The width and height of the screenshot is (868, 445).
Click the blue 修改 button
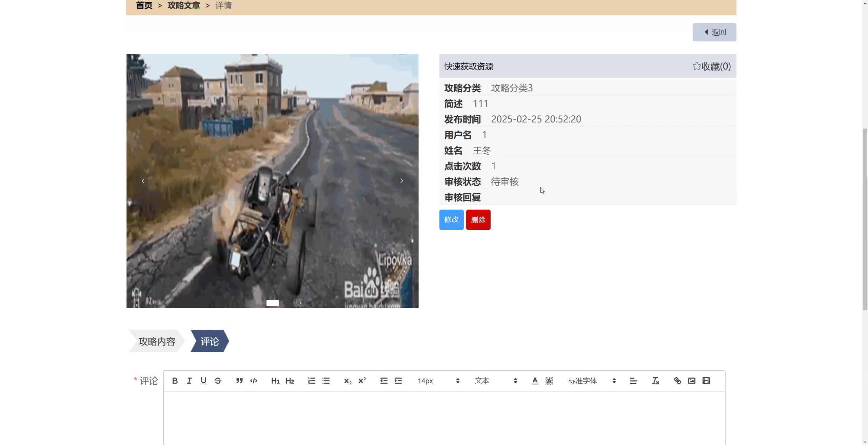click(x=451, y=220)
